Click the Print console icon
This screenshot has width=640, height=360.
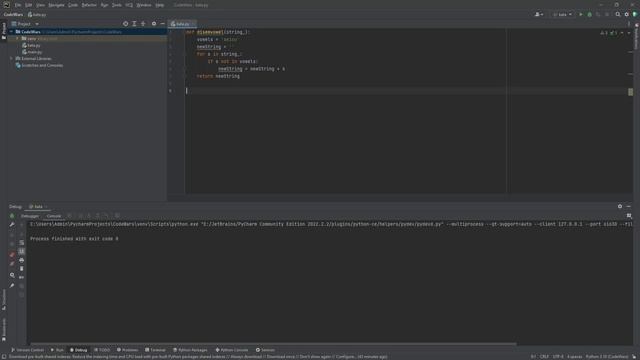pyautogui.click(x=22, y=260)
